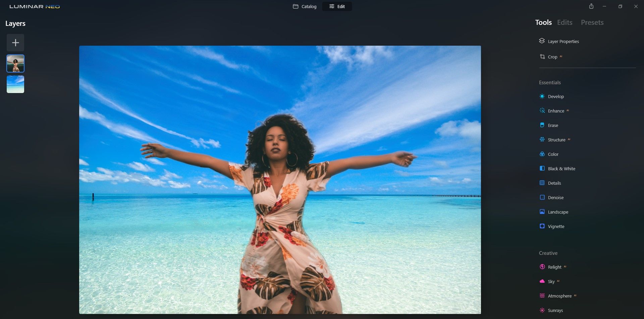
Task: Click the Essentials section heading
Action: click(550, 83)
